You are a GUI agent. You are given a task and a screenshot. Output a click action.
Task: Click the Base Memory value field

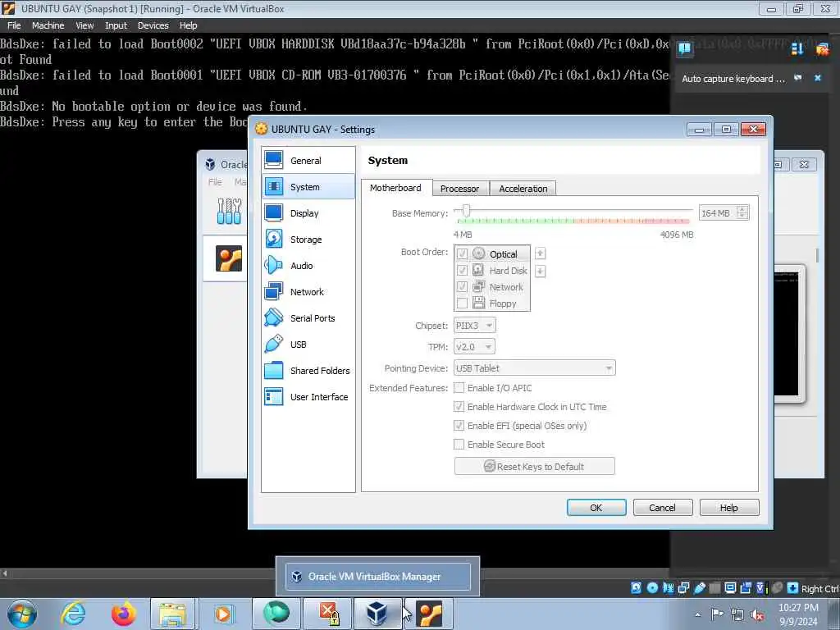718,212
